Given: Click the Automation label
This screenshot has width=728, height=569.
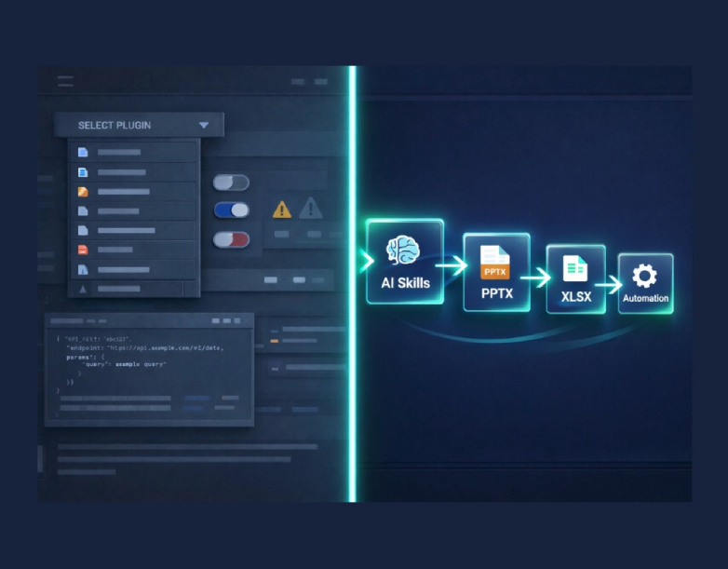Looking at the screenshot, I should 645,299.
